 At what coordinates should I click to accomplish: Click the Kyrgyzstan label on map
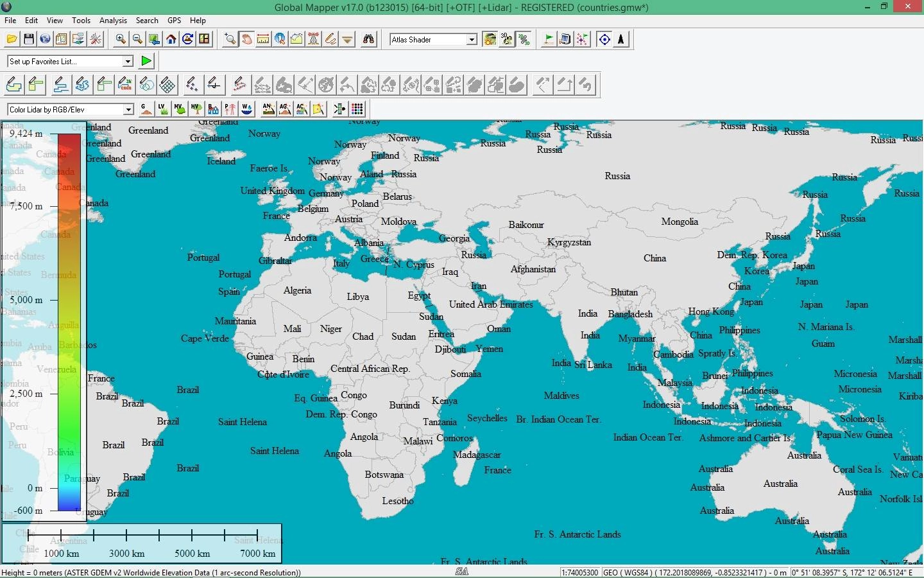click(x=569, y=242)
